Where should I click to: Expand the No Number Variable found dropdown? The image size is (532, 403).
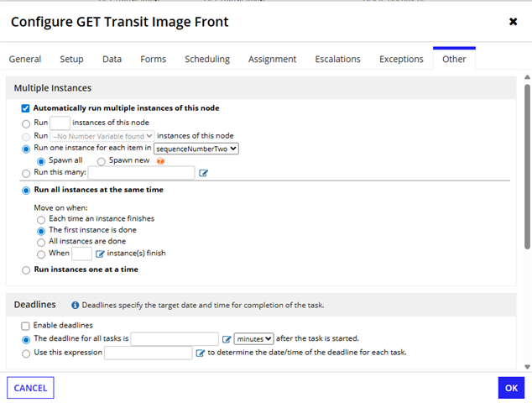pyautogui.click(x=102, y=136)
